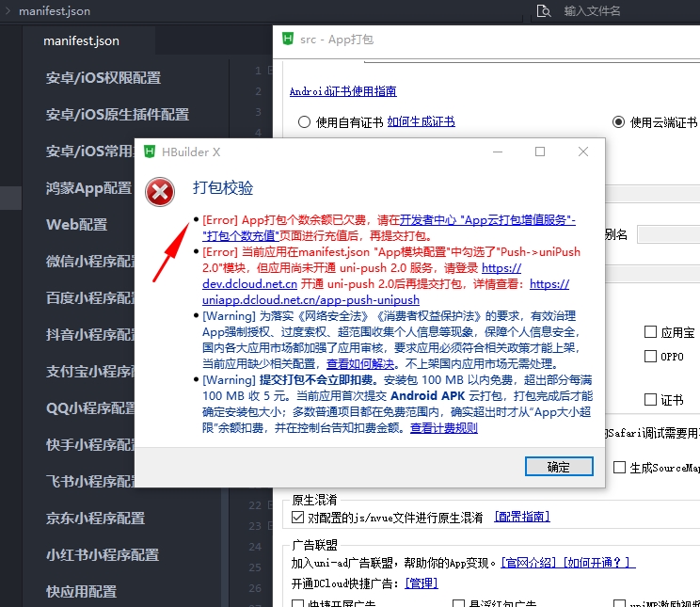Open 快应用配置 section
The height and width of the screenshot is (607, 700).
[x=81, y=591]
